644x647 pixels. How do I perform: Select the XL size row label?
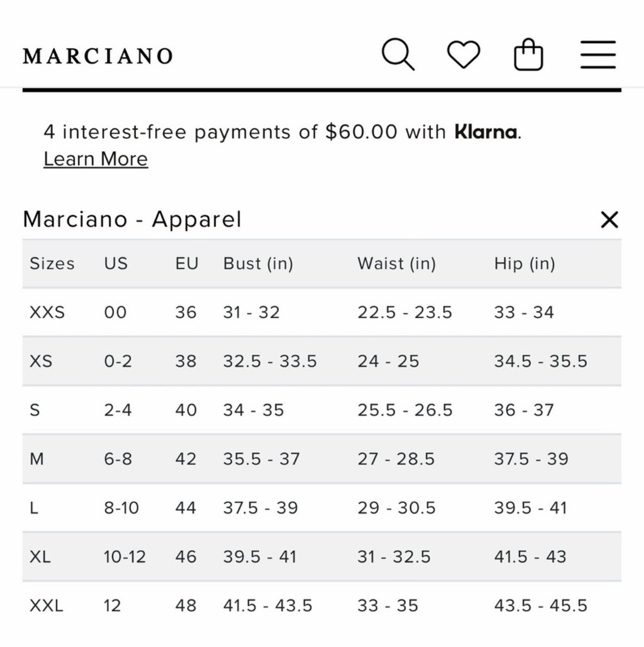(40, 557)
